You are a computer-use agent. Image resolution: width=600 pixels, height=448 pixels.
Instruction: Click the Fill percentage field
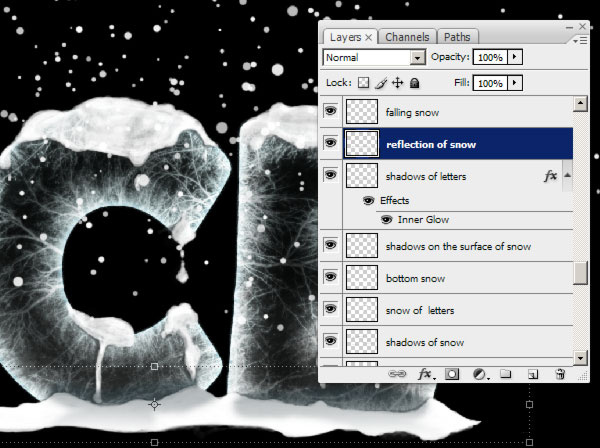490,84
